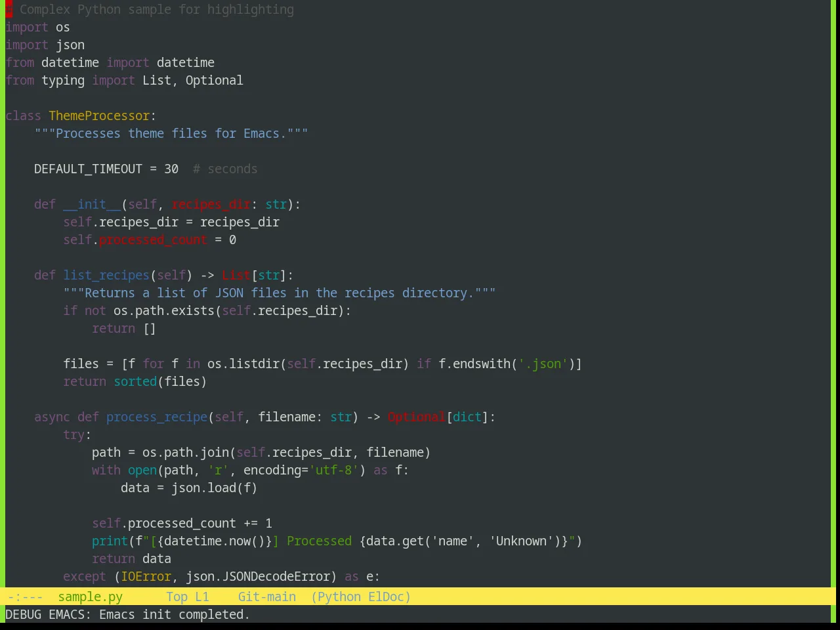The image size is (840, 630).
Task: Click the echo area message 'Emacs init completed.'
Action: point(174,614)
